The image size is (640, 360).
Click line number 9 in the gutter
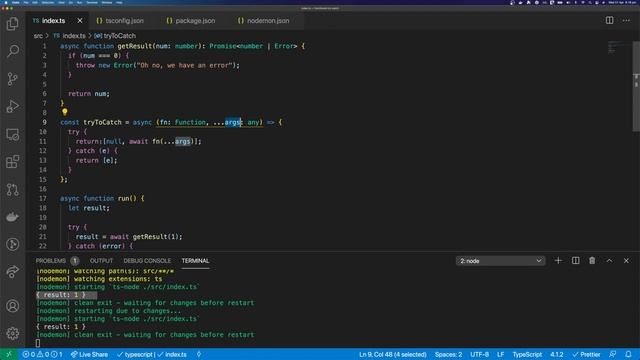(44, 122)
